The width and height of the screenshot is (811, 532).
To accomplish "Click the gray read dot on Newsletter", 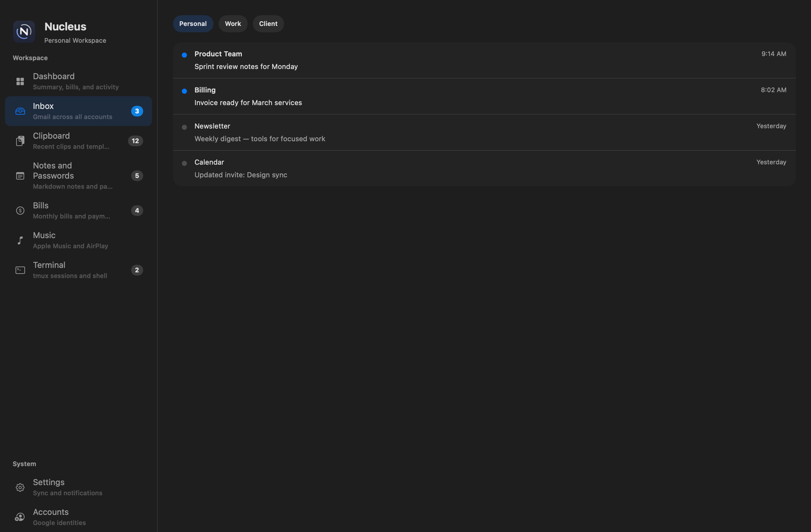I will click(x=184, y=127).
